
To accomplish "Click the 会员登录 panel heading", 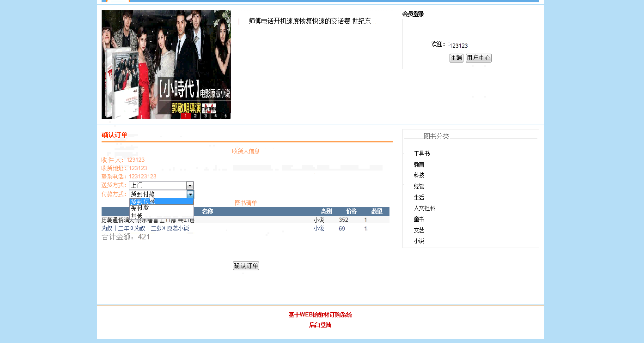I will click(413, 14).
